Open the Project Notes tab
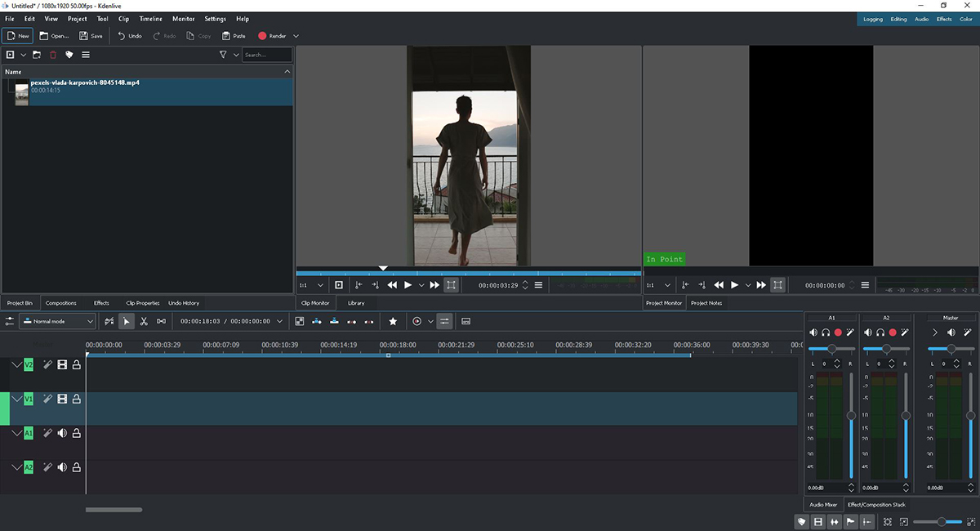 click(706, 303)
